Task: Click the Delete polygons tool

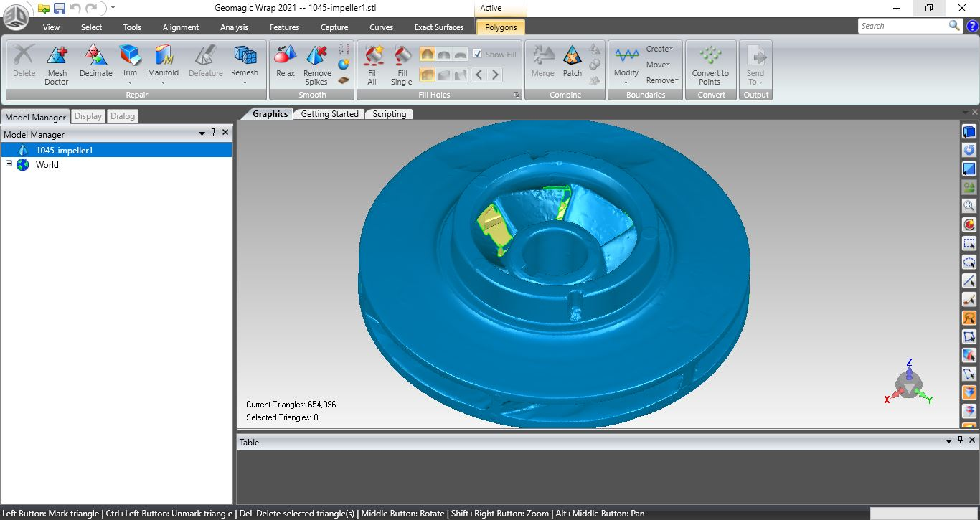Action: pyautogui.click(x=24, y=62)
